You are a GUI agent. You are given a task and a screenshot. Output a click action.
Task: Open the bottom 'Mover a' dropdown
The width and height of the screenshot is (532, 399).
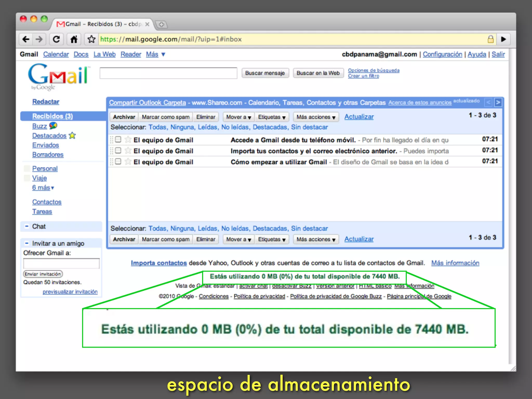tap(238, 239)
